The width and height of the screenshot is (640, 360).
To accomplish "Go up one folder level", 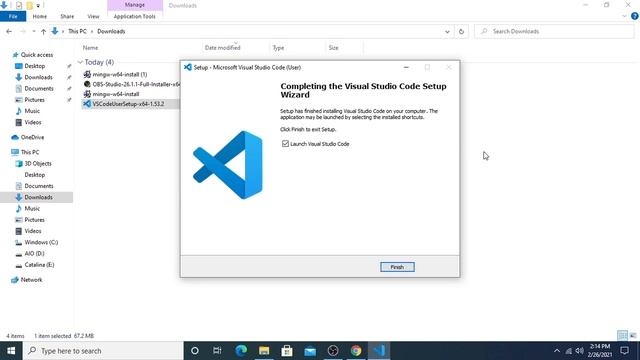I will click(43, 31).
